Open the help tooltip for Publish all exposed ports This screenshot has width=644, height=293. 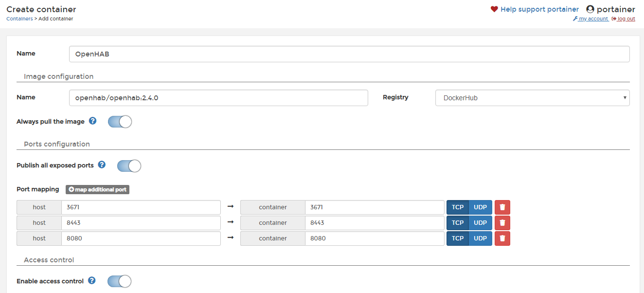point(102,165)
